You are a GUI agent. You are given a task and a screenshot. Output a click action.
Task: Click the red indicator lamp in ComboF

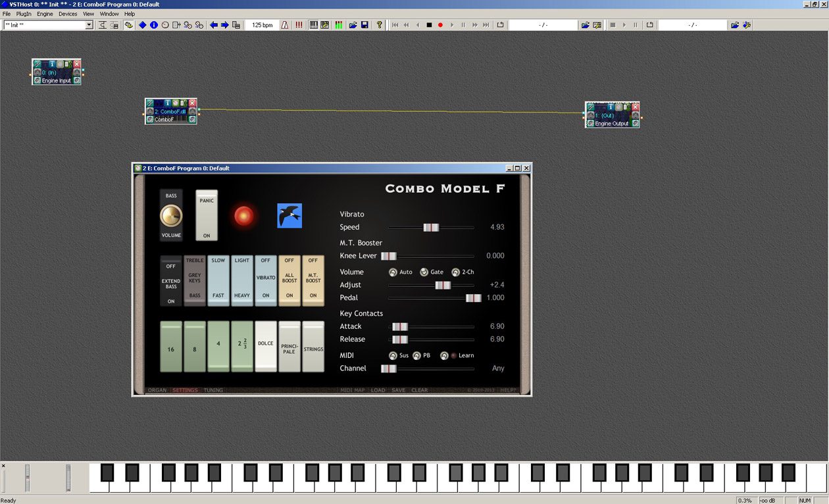tap(244, 216)
